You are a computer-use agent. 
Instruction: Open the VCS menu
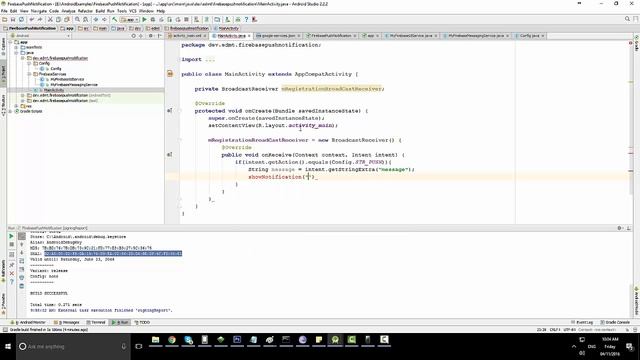pos(133,11)
